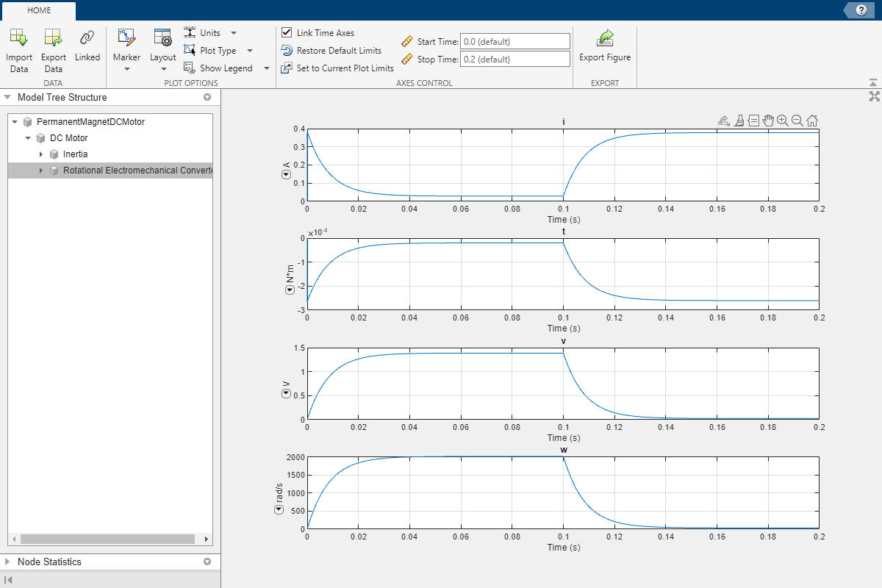Click the Linked chain icon

point(87,38)
